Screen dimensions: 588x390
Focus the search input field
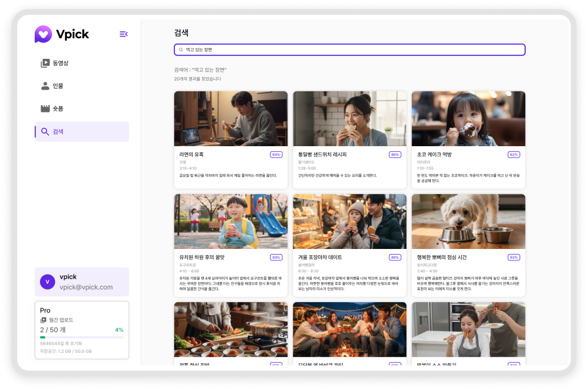click(349, 50)
